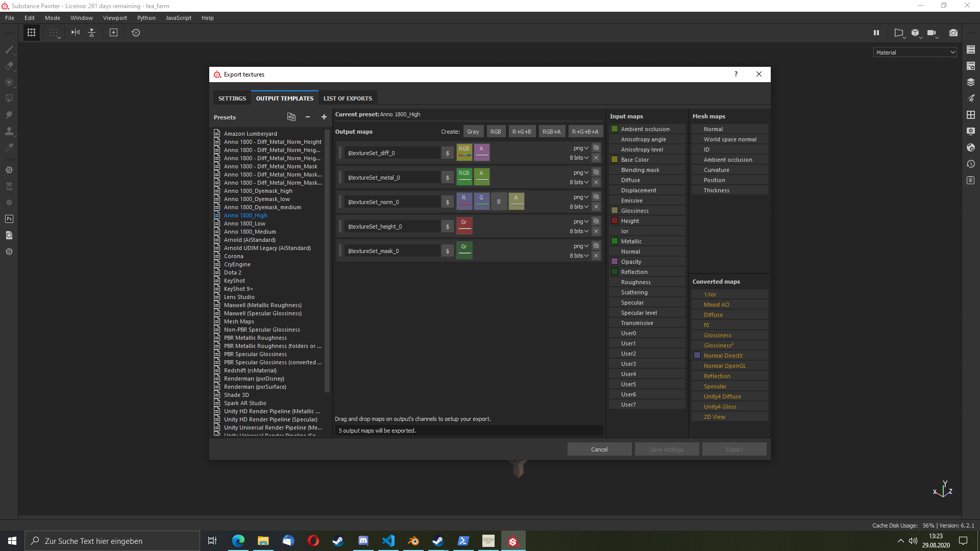
Task: Delete the $textureSet_diff_0 output map
Action: point(596,158)
